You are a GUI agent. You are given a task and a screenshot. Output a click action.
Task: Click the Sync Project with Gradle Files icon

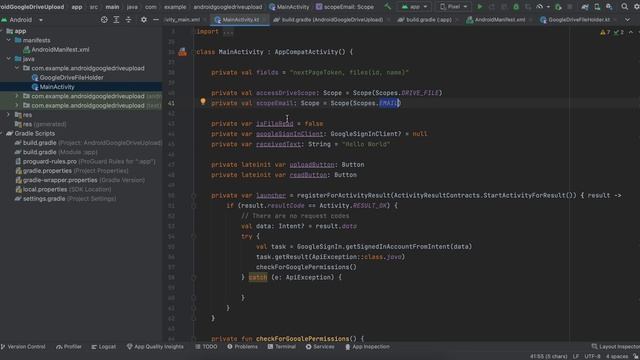tap(585, 7)
